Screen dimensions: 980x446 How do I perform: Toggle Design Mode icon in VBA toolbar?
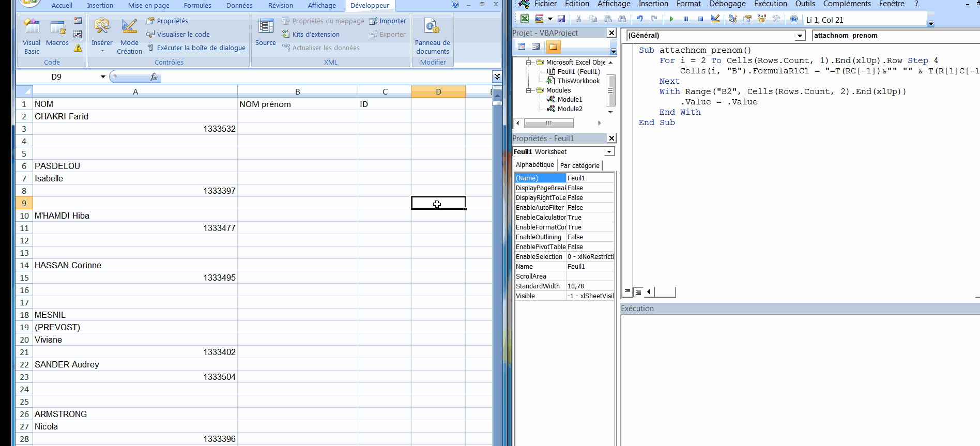(x=715, y=19)
